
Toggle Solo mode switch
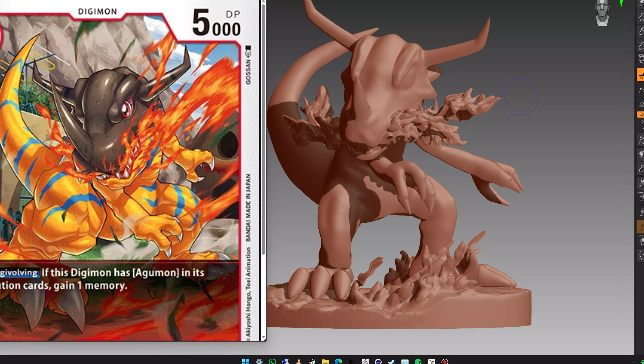point(641,240)
